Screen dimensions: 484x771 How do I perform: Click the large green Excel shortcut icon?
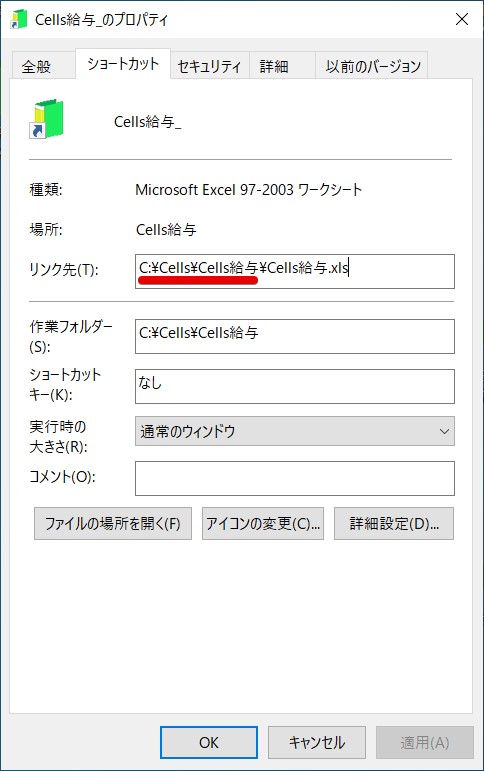[x=47, y=119]
